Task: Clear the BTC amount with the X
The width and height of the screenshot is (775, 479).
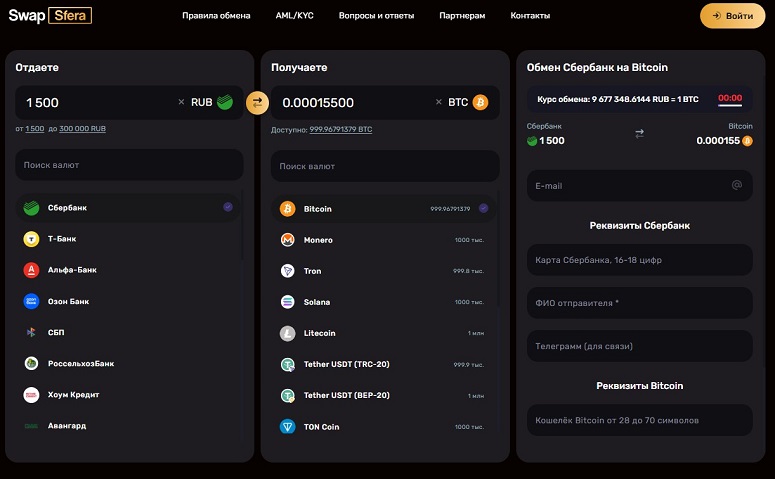Action: (438, 102)
